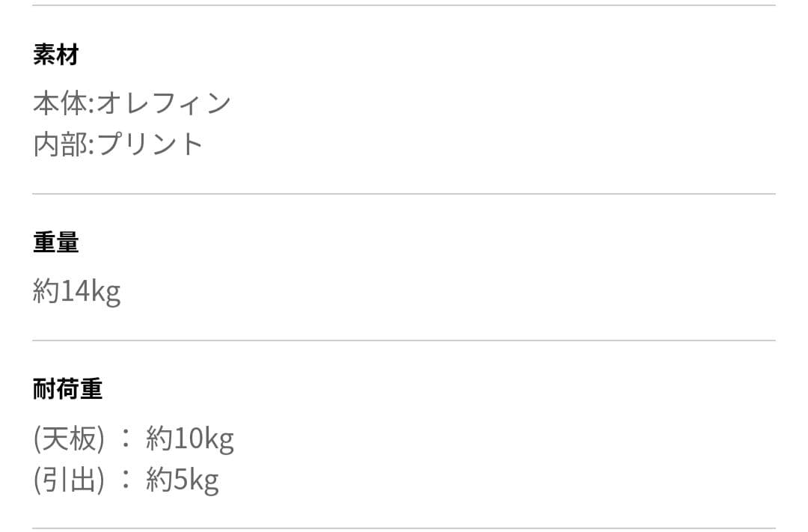This screenshot has height=532, width=808.
Task: Click the 素材 section heading
Action: pos(55,55)
